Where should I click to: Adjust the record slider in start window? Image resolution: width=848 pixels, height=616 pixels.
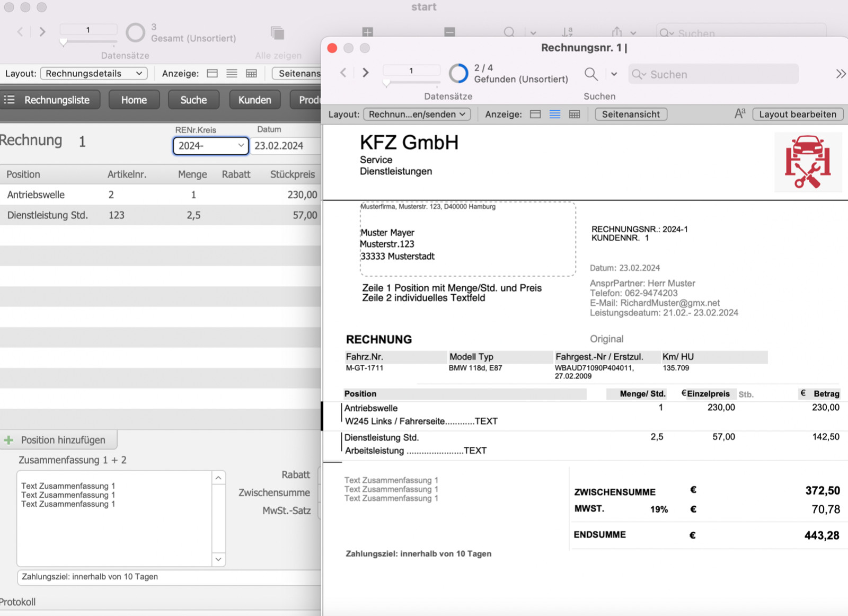[64, 42]
